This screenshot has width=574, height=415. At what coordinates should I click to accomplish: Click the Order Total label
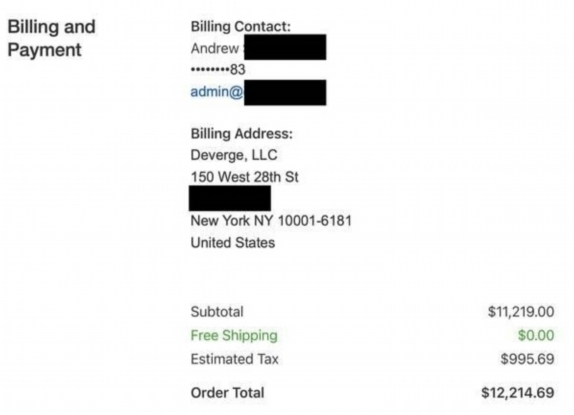tap(227, 393)
